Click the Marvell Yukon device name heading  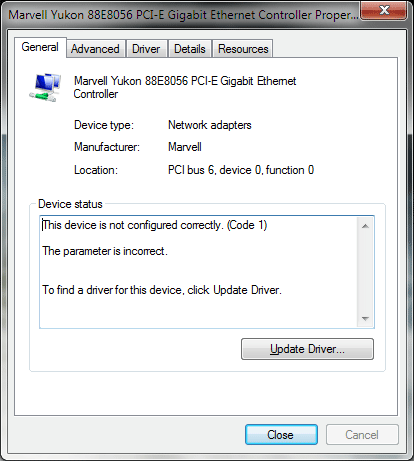(x=185, y=87)
